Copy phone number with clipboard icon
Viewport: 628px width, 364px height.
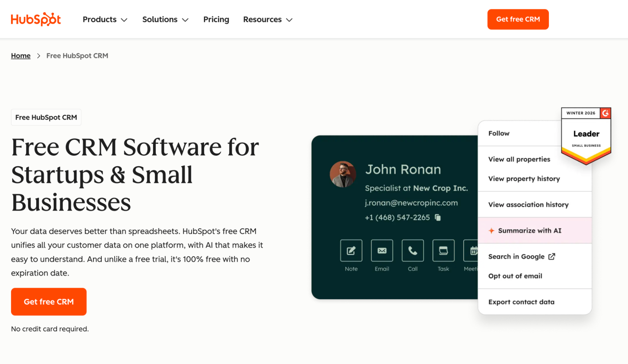point(438,217)
